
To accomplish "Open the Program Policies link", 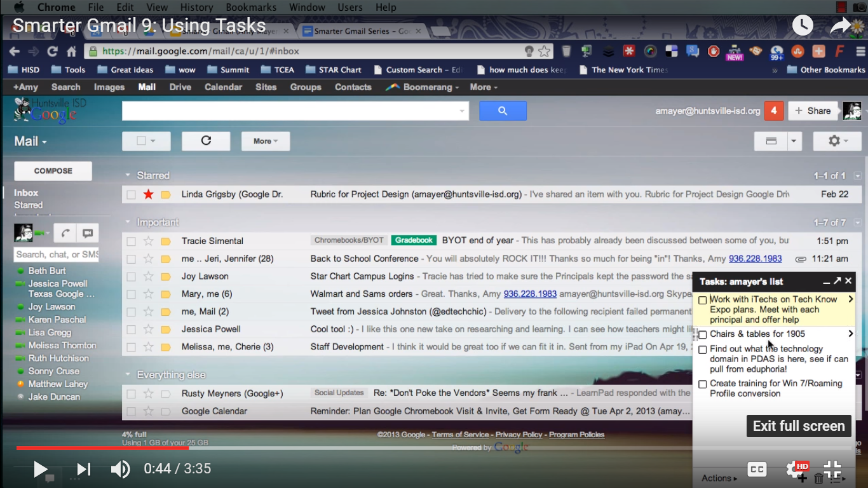I will pyautogui.click(x=577, y=435).
